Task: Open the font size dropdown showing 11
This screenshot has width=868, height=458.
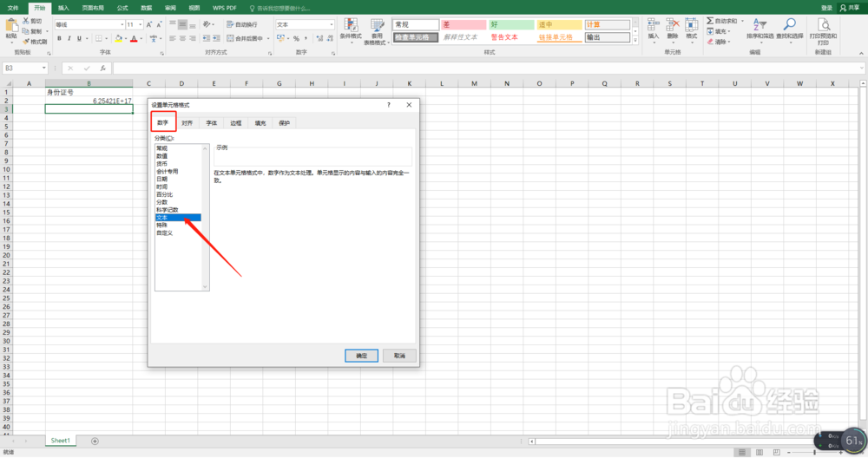Action: (140, 24)
